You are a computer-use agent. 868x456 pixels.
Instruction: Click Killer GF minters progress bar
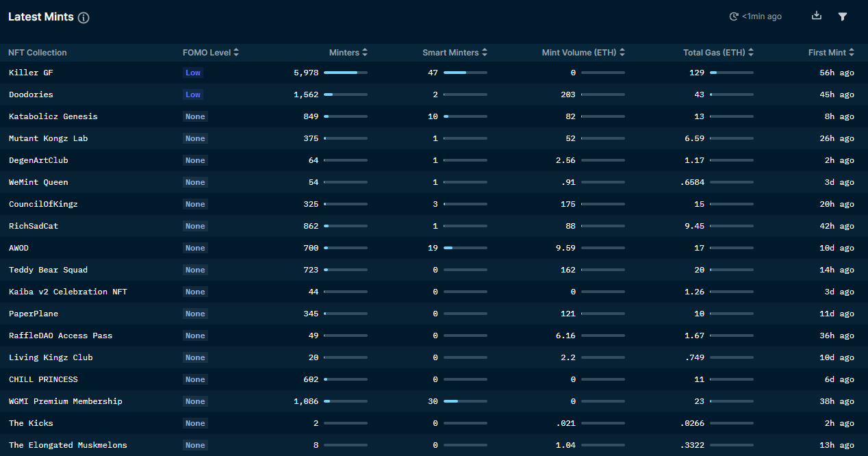tap(346, 73)
